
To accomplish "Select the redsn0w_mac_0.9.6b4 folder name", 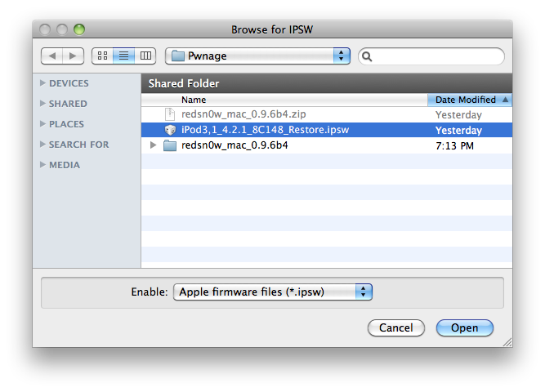I will (x=235, y=145).
